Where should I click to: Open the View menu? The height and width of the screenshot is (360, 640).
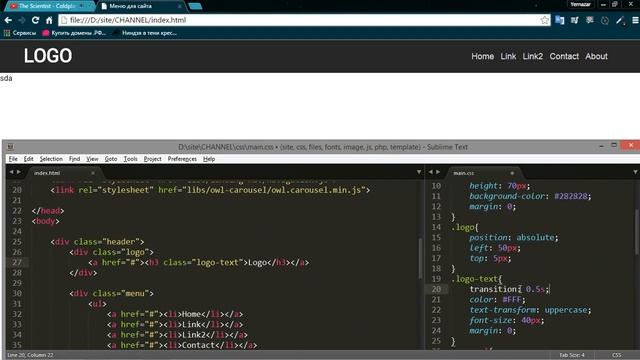click(x=92, y=159)
